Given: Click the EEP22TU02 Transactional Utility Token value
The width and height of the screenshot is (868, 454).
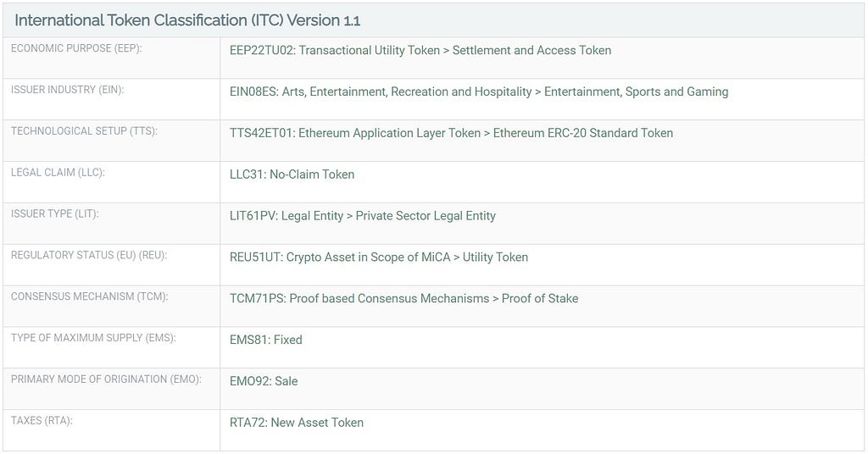Looking at the screenshot, I should [420, 50].
